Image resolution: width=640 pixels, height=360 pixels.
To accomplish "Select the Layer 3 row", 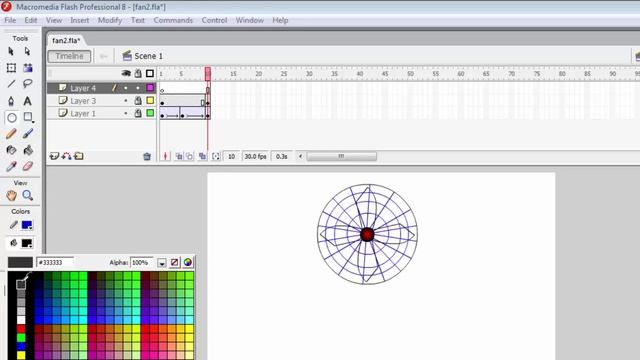I will [101, 101].
